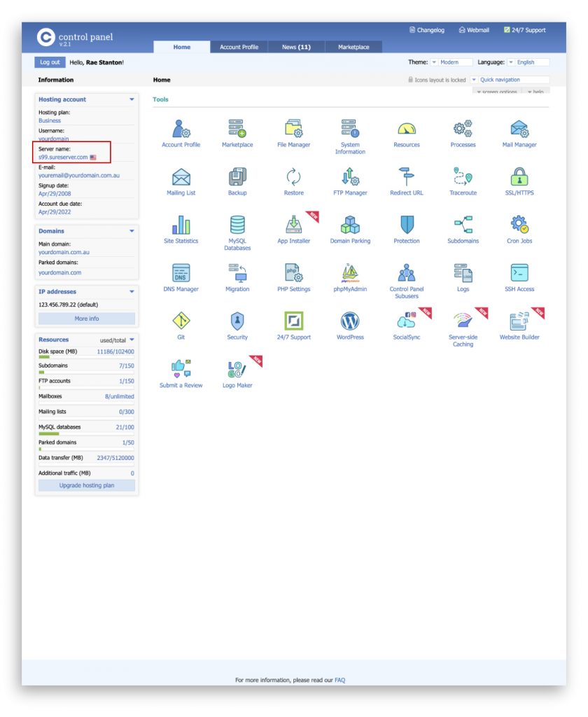This screenshot has width=588, height=717.
Task: Switch to the Marketplace tab
Action: pos(353,47)
